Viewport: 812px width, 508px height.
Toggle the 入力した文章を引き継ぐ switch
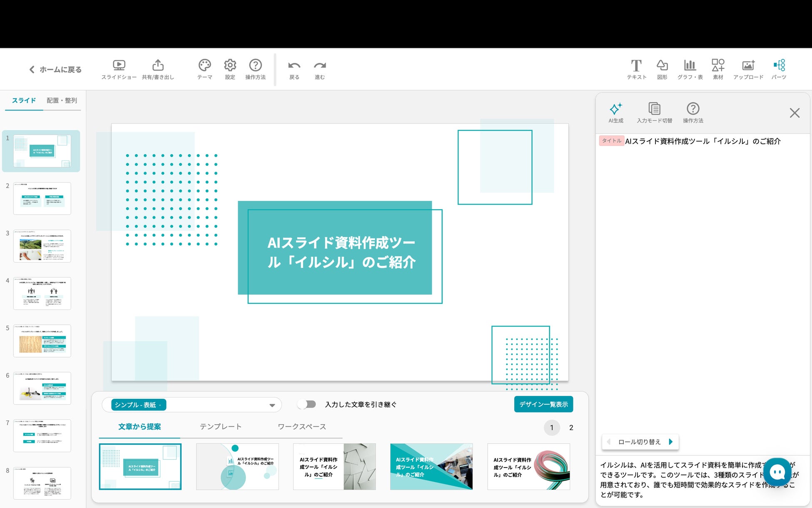[307, 404]
